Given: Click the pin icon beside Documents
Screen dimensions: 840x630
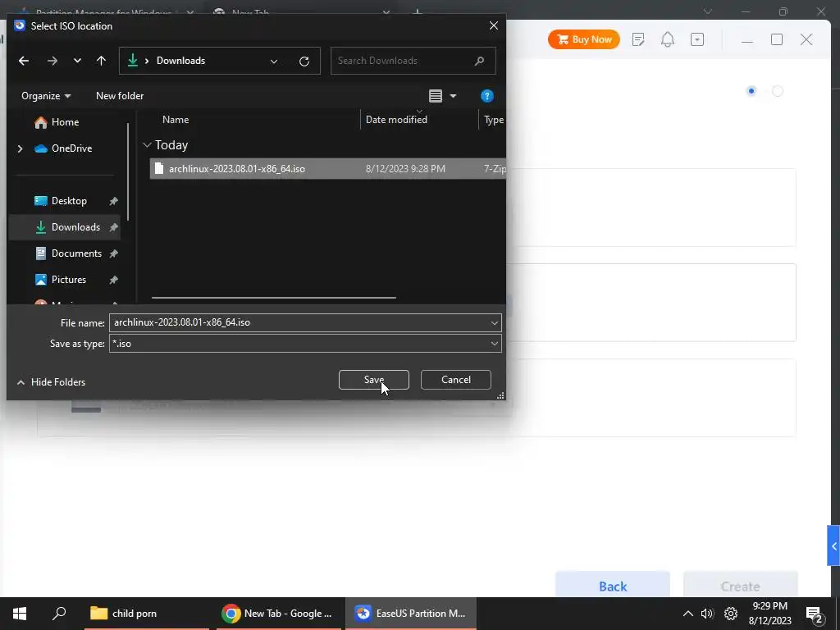Looking at the screenshot, I should (113, 253).
